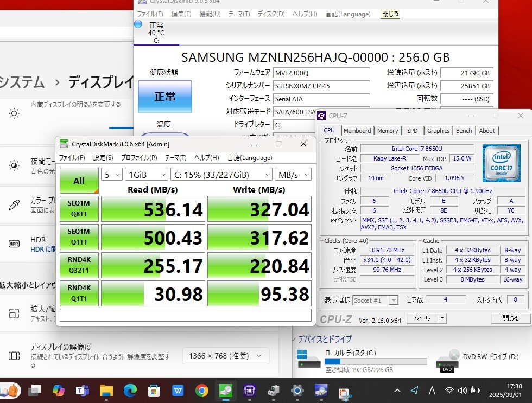Open Microsoft Edge from the taskbar
Screen dimensions: 532x403
point(130,390)
